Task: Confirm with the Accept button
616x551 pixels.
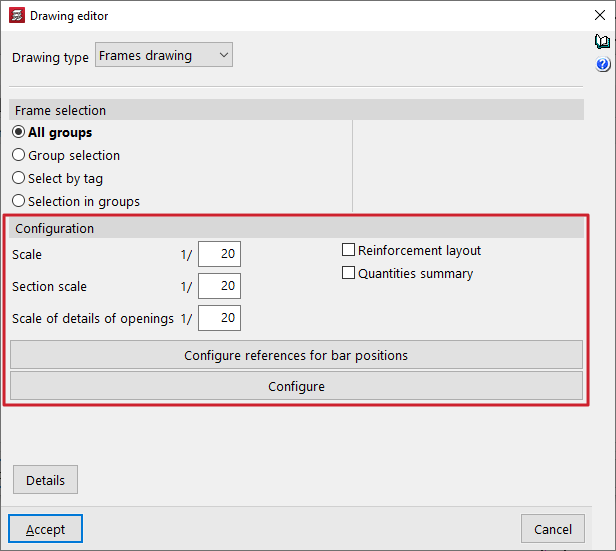Action: pos(45,529)
